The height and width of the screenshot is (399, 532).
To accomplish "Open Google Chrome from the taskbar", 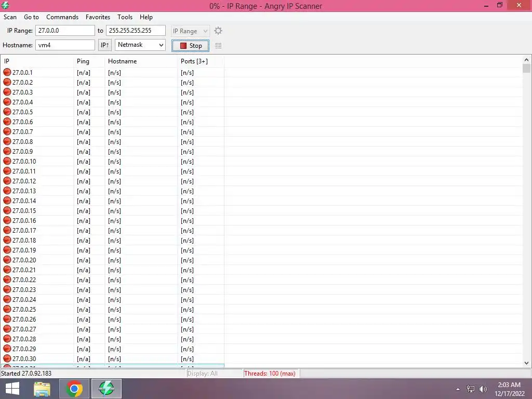I will [74, 389].
